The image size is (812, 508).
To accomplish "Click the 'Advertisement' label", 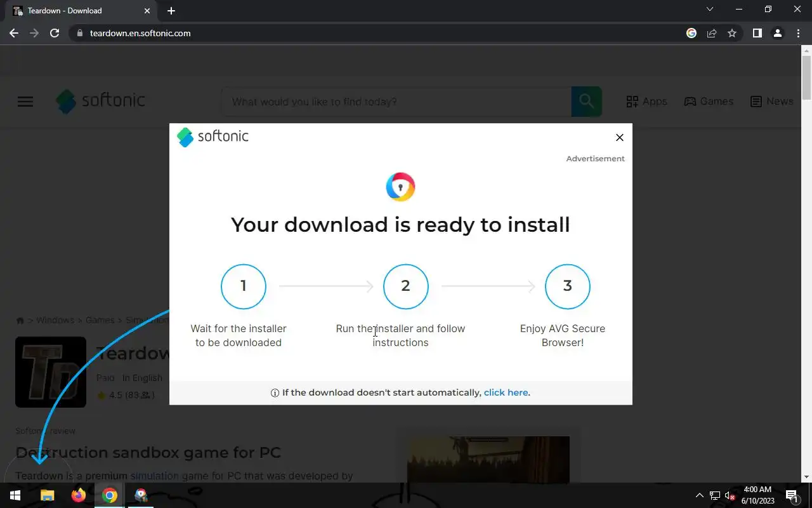I will (x=595, y=159).
